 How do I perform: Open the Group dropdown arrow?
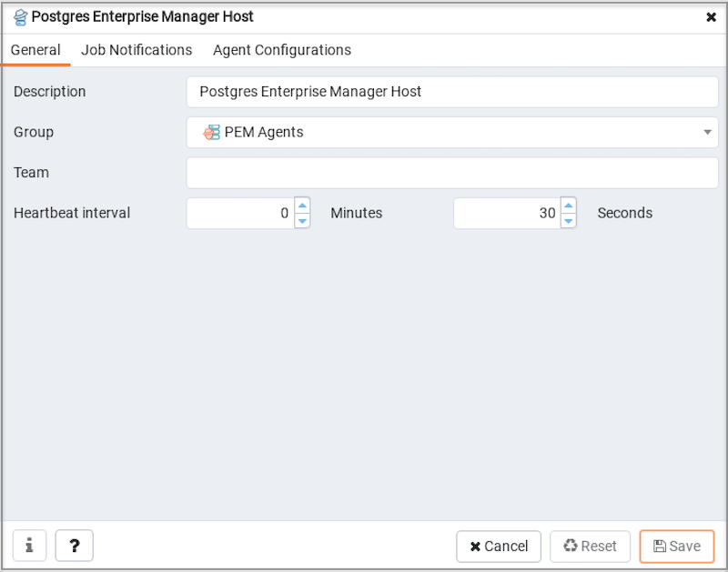707,132
